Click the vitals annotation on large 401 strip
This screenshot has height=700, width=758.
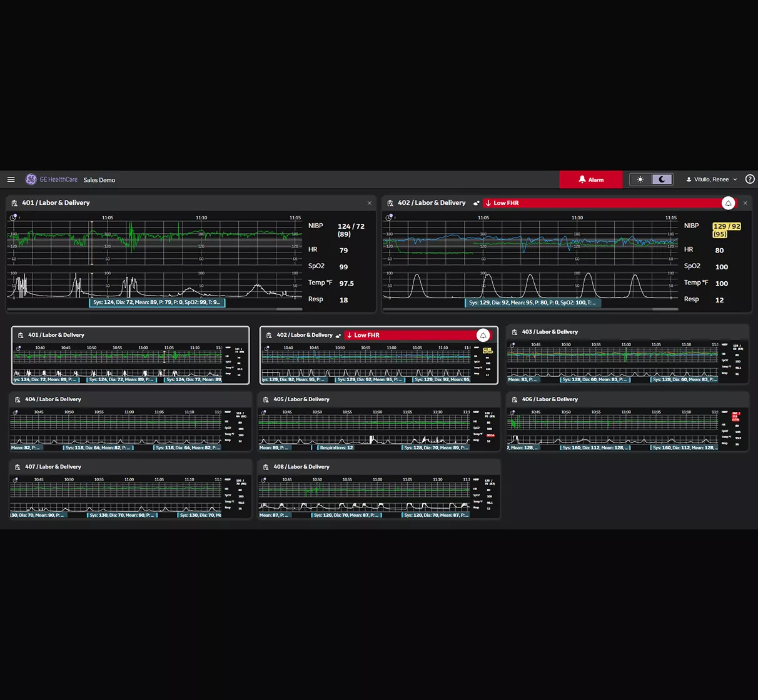coord(157,302)
